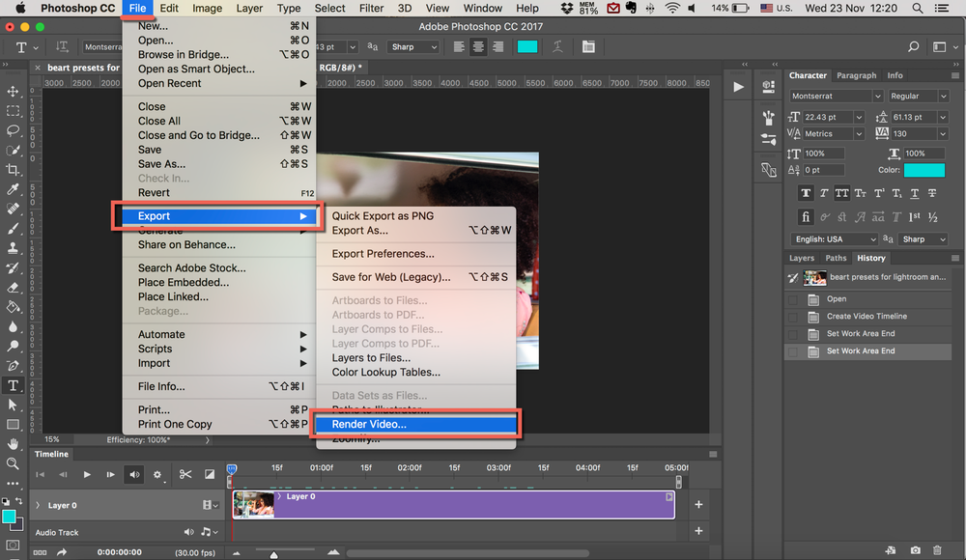Open leading 61.13 pt dropdown
The width and height of the screenshot is (966, 560).
[x=943, y=117]
